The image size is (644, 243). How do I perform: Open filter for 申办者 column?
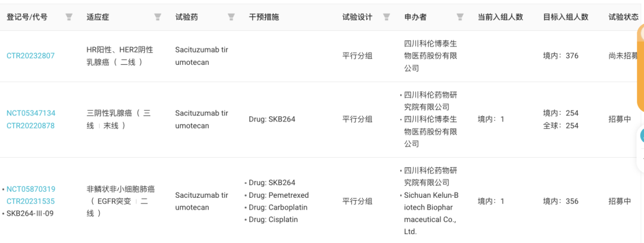pyautogui.click(x=460, y=17)
